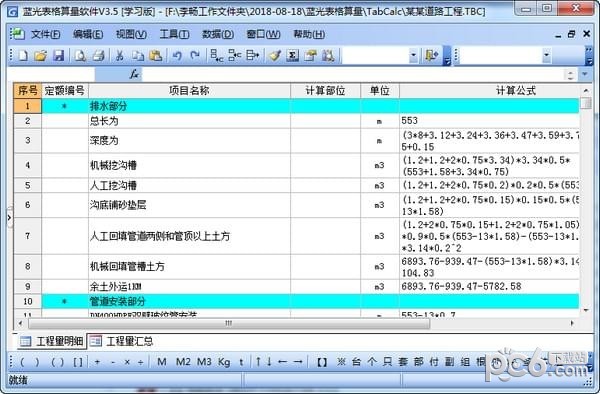Click the right arrow → button
600x394 pixels.
tap(298, 361)
